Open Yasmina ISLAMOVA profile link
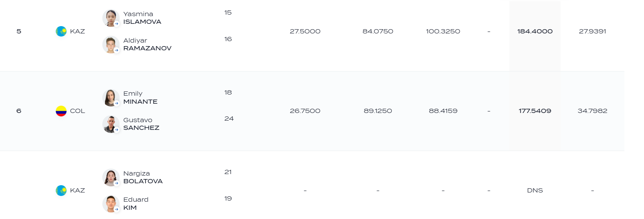 coord(142,18)
